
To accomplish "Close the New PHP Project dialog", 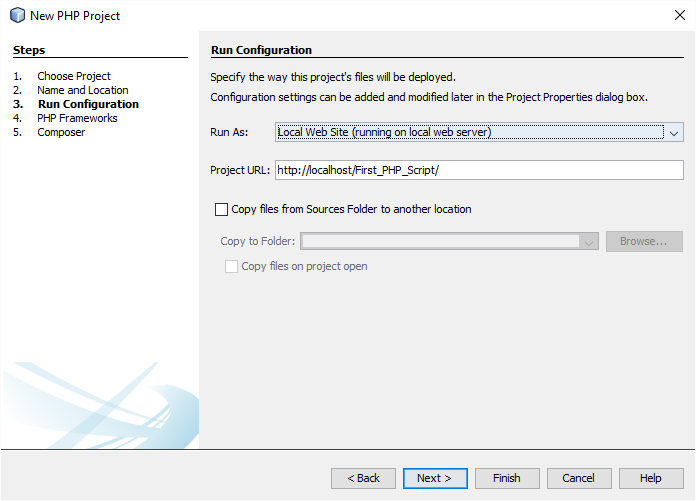I will [x=680, y=15].
